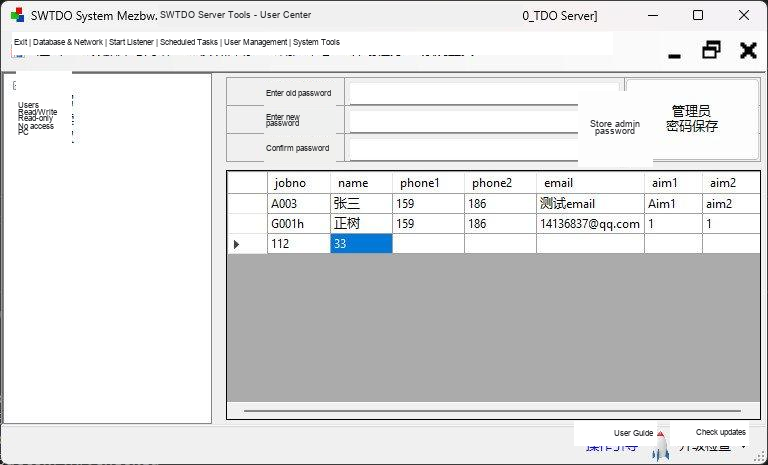Select the highlighted 33 name cell
The width and height of the screenshot is (768, 465).
pos(361,244)
